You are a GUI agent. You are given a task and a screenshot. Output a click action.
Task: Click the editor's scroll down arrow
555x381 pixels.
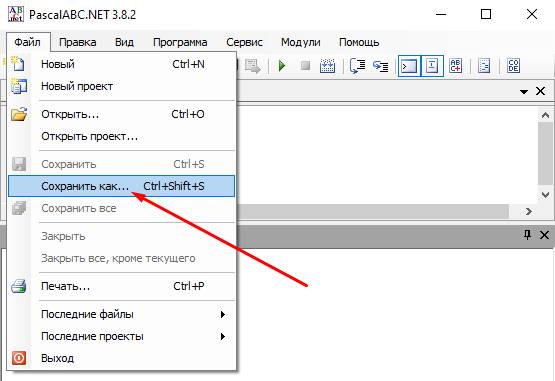(x=545, y=194)
